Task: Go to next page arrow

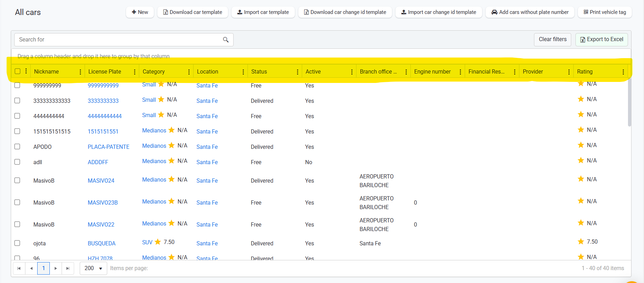Action: point(56,268)
